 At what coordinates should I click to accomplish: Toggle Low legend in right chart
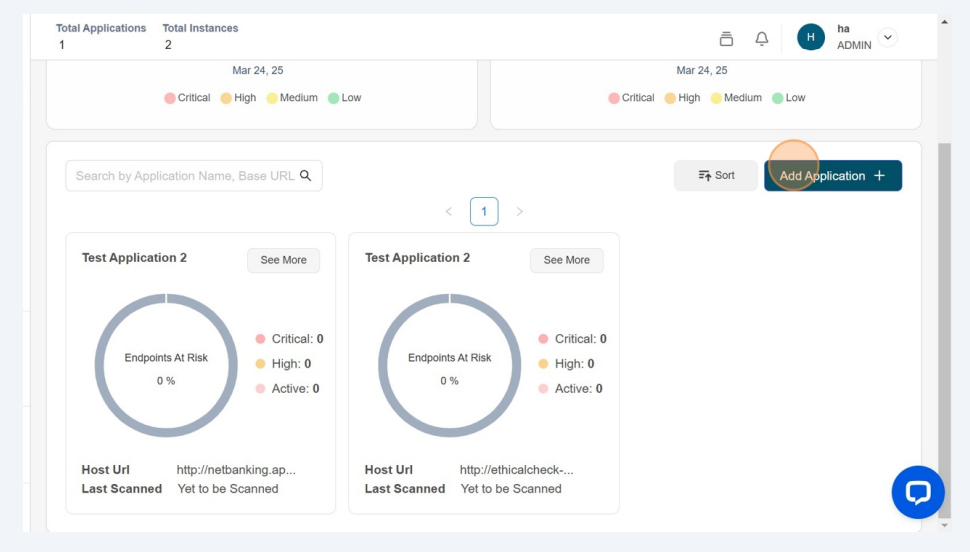(x=788, y=98)
